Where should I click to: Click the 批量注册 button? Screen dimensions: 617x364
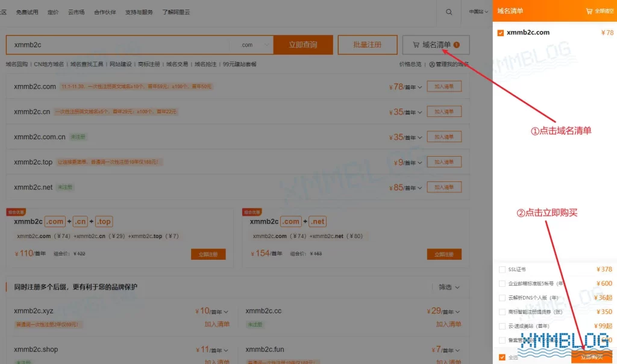pos(368,45)
